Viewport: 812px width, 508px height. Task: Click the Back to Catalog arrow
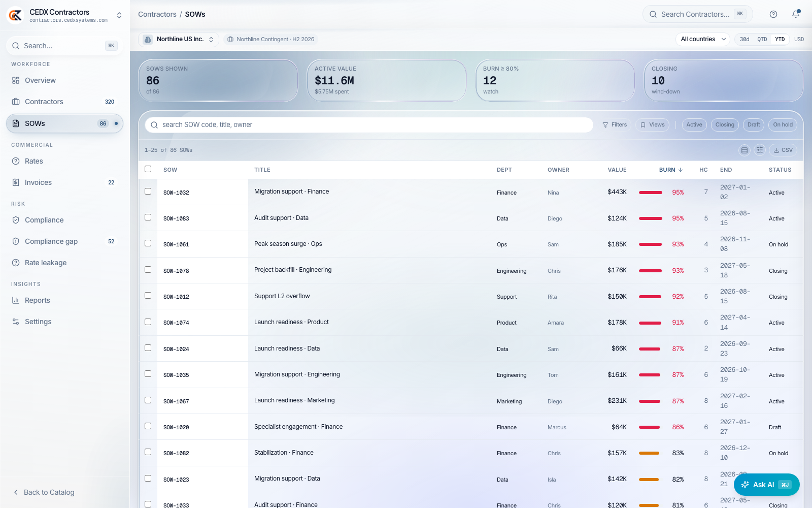point(16,492)
